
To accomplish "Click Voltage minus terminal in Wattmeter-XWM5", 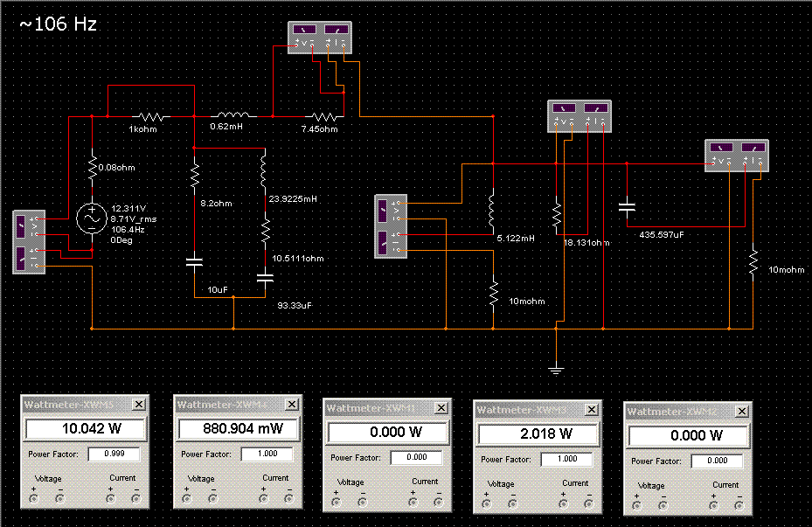I will click(60, 498).
